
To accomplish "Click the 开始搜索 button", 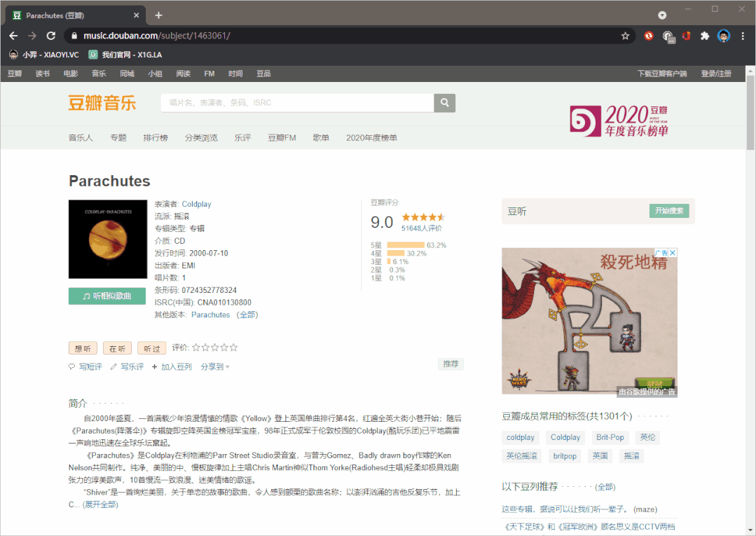I will (x=669, y=211).
